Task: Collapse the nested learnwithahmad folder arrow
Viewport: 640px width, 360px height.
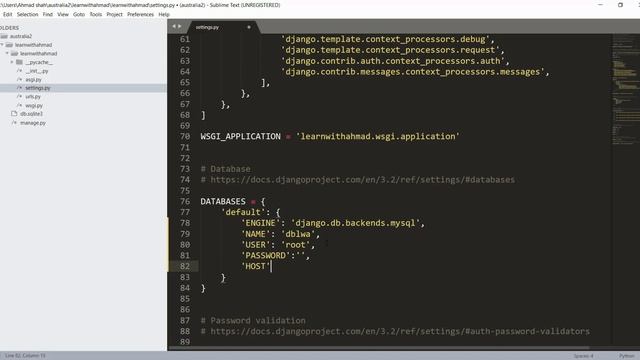Action: [x=7, y=53]
